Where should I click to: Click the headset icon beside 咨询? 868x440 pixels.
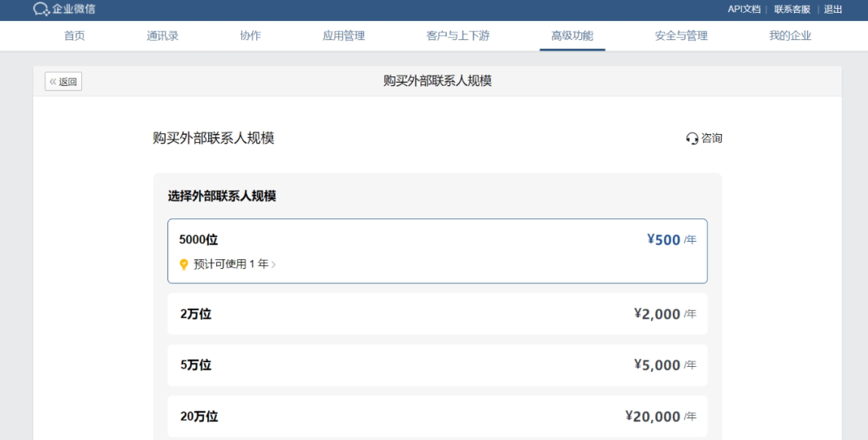(x=692, y=138)
